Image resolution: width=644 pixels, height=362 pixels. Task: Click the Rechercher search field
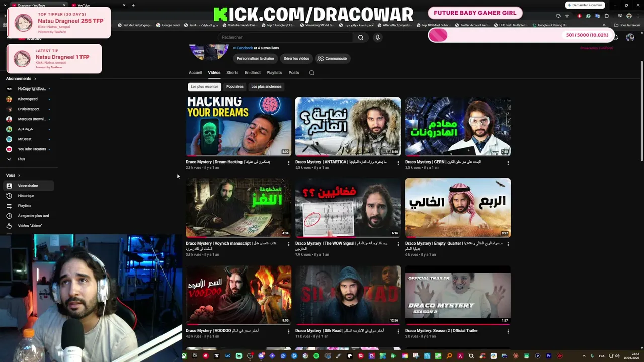click(286, 37)
